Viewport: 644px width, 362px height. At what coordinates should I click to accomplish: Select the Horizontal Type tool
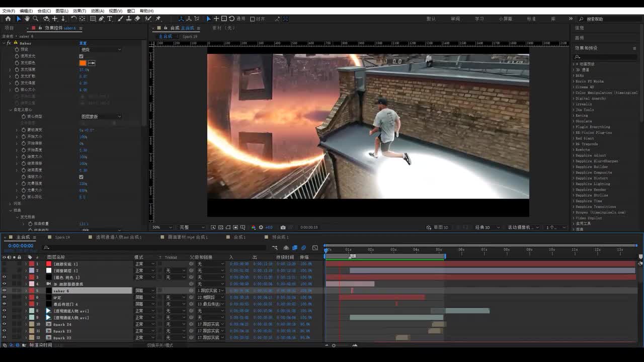coord(110,19)
